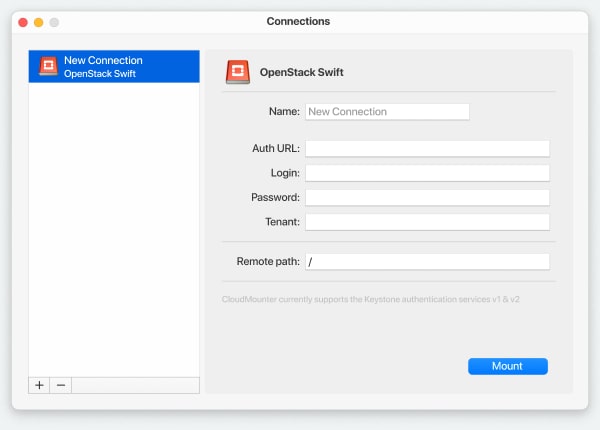Click into the Login field
The width and height of the screenshot is (600, 430).
coord(427,173)
